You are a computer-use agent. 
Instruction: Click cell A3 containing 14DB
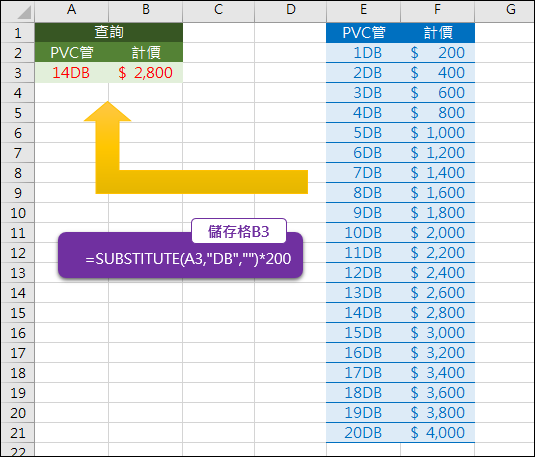(x=71, y=73)
